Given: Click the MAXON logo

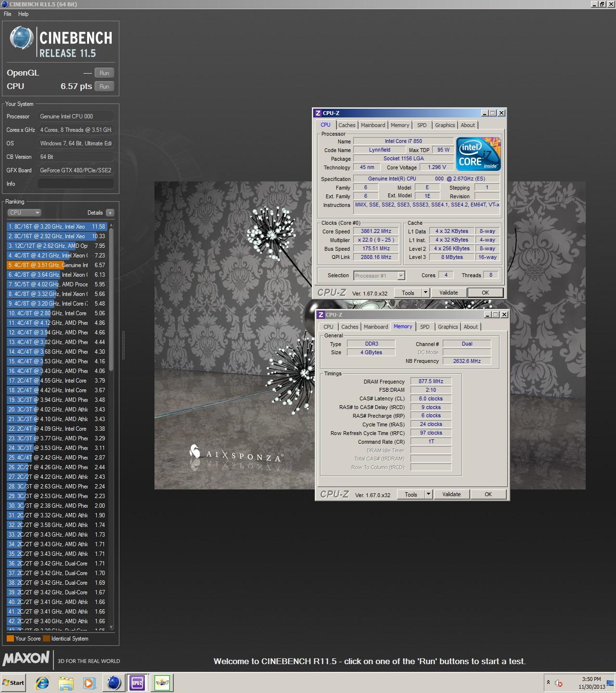Looking at the screenshot, I should point(26,659).
